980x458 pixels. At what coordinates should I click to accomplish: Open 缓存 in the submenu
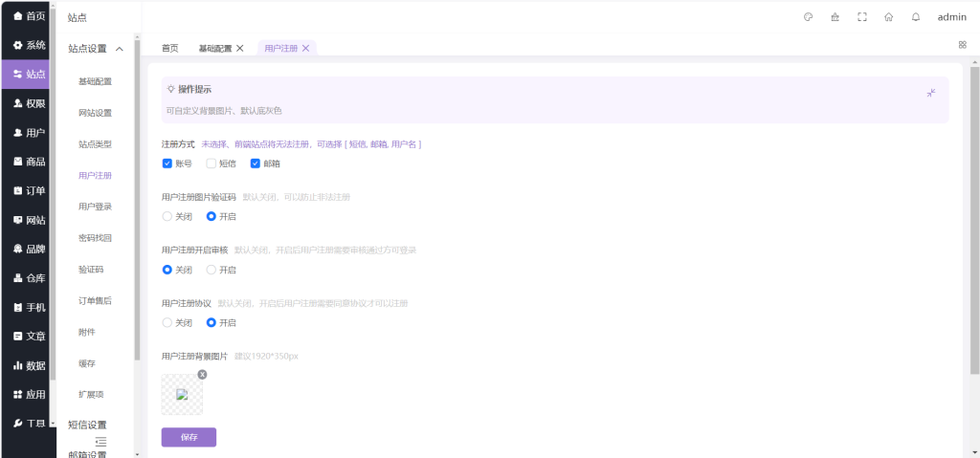click(x=87, y=363)
